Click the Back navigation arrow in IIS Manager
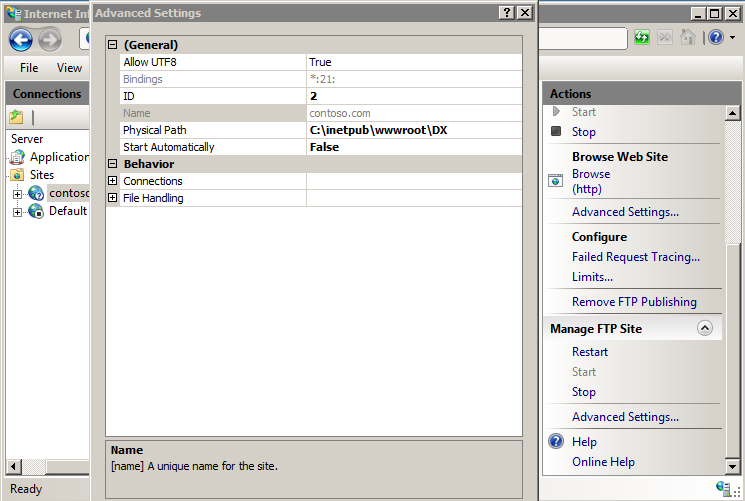The height and width of the screenshot is (501, 745). pos(21,39)
